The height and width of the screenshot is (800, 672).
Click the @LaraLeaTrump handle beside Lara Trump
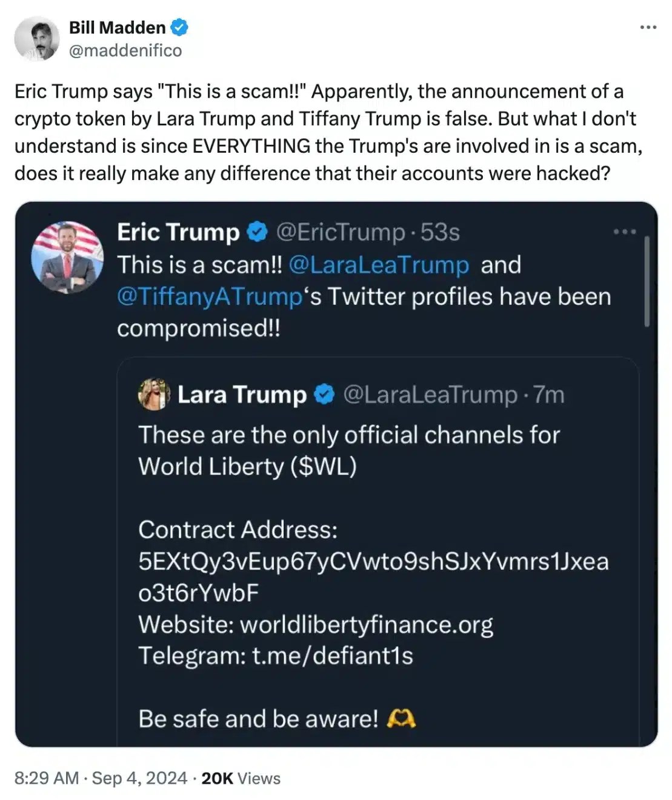pyautogui.click(x=430, y=395)
